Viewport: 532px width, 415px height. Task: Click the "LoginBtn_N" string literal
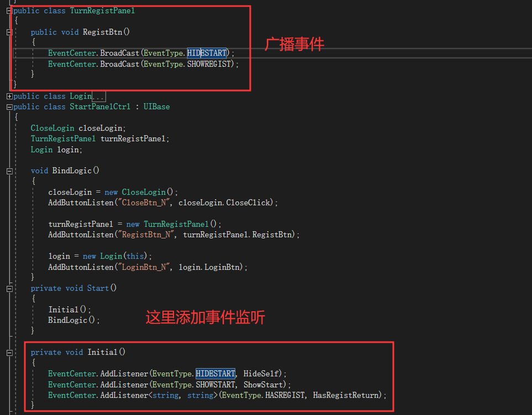point(144,267)
